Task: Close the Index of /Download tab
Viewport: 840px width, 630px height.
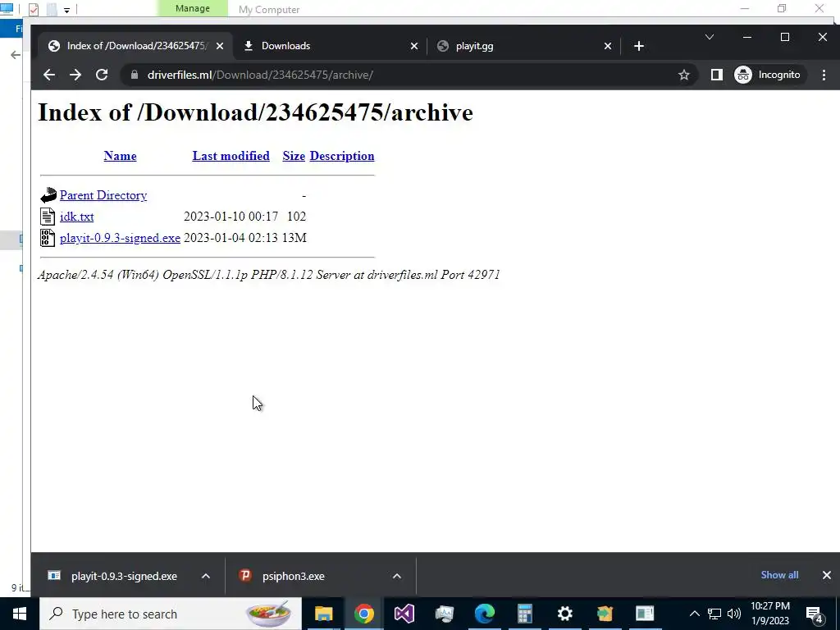Action: [220, 46]
